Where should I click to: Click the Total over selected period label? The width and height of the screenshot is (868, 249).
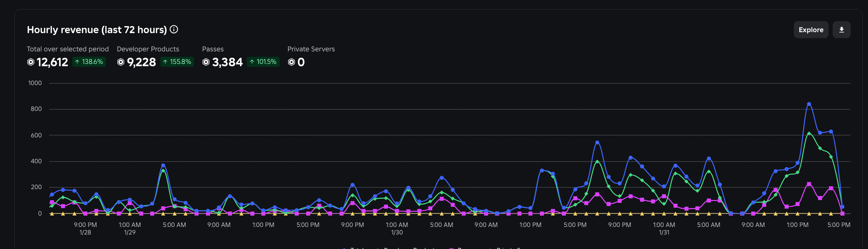point(68,49)
